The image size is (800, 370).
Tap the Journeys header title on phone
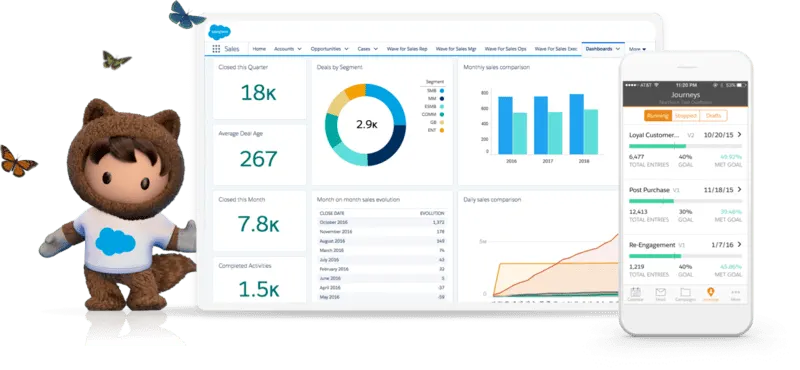(685, 95)
